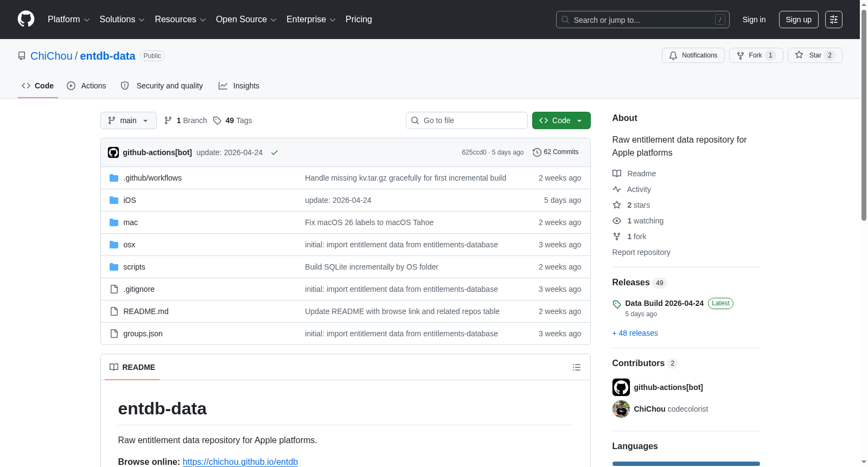Open the 'update: 2026-04-24' header commit message

229,152
